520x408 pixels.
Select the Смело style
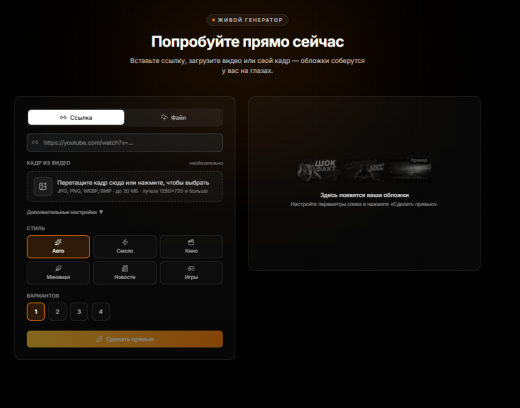pos(125,247)
